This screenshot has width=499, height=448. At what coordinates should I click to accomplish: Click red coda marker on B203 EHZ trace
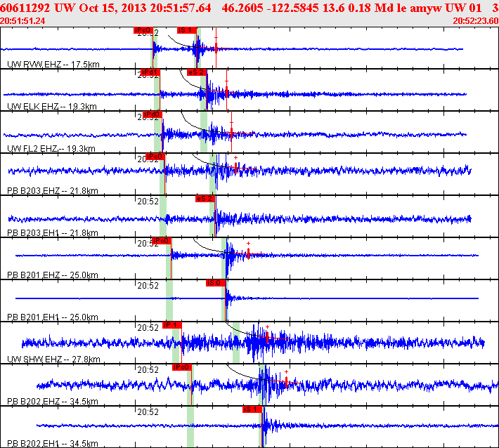pyautogui.click(x=235, y=168)
